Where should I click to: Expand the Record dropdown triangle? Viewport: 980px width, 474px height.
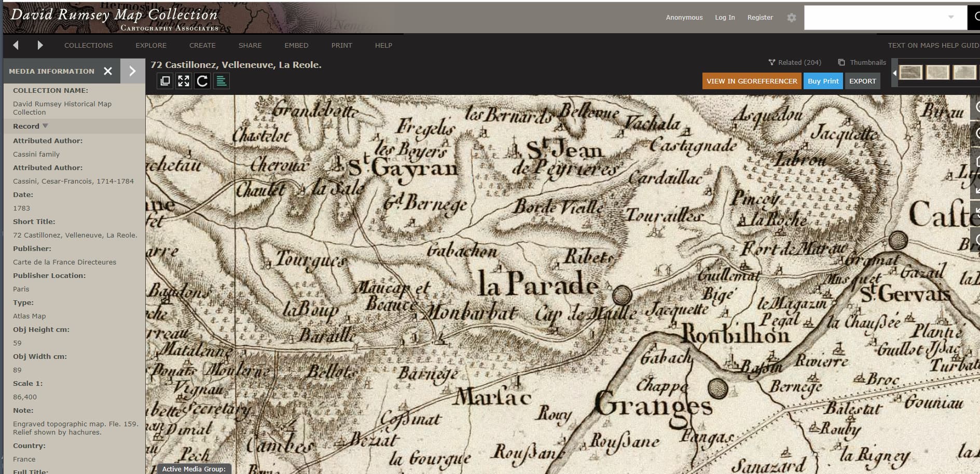coord(45,126)
